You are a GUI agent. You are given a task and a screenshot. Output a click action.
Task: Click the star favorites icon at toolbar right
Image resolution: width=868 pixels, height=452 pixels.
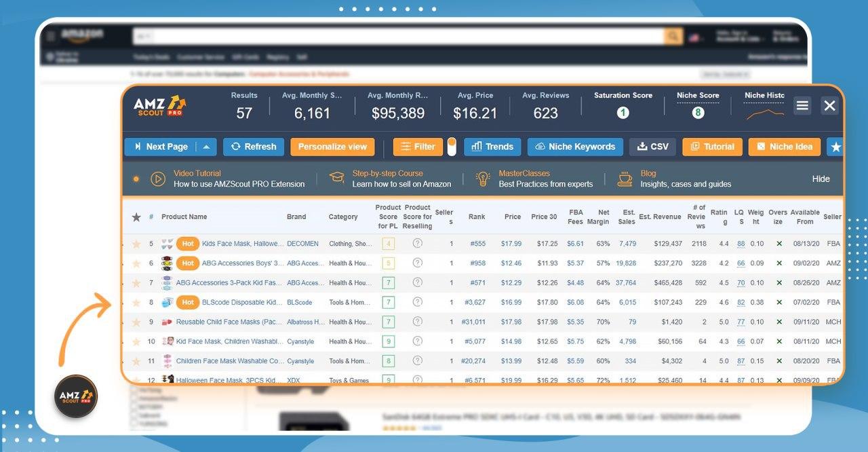836,147
